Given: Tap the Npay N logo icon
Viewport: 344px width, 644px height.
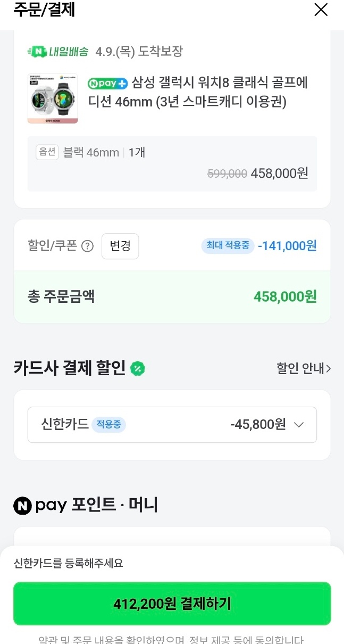Looking at the screenshot, I should coord(22,505).
